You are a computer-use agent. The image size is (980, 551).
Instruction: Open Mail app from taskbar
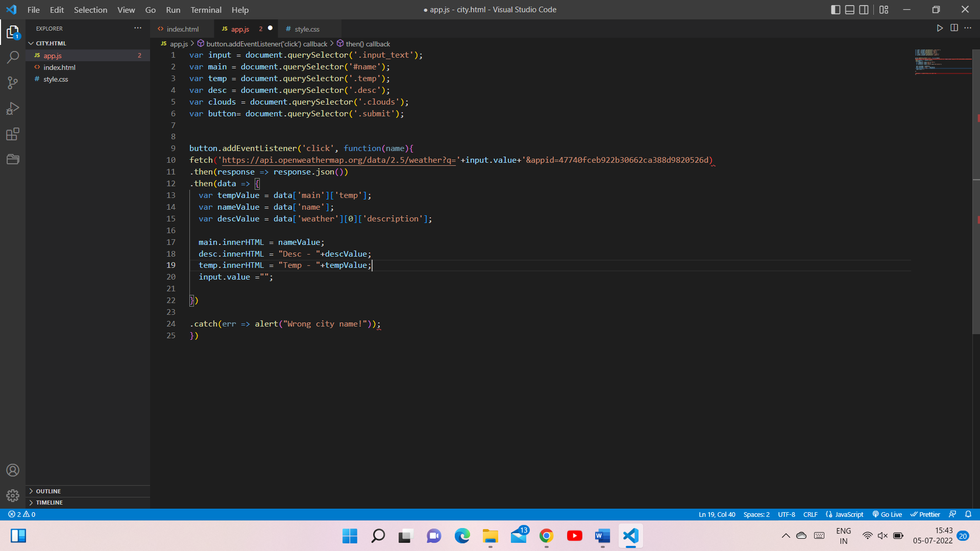pos(519,536)
